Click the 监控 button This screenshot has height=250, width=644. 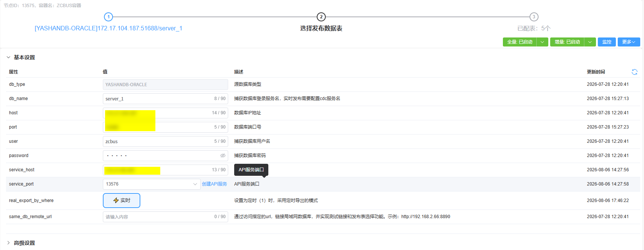607,42
